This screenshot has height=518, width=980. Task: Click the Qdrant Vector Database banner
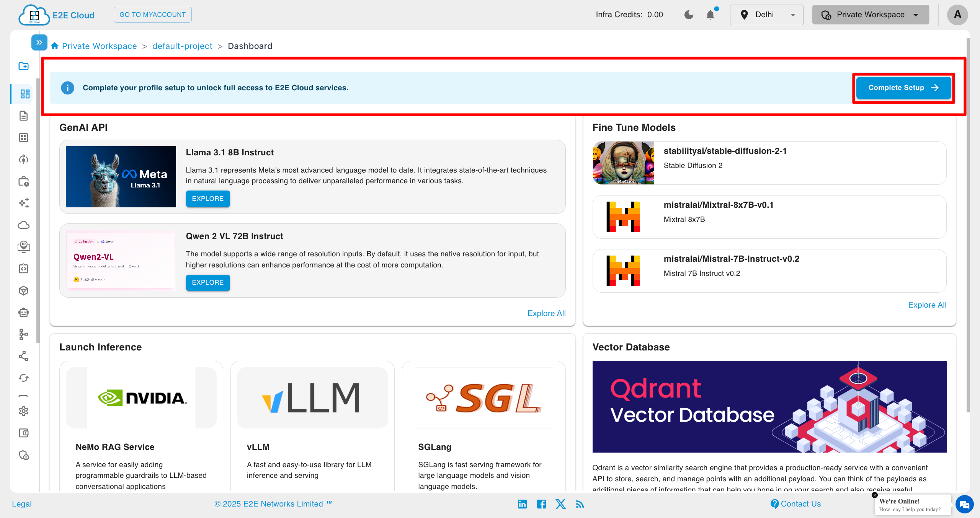tap(769, 407)
